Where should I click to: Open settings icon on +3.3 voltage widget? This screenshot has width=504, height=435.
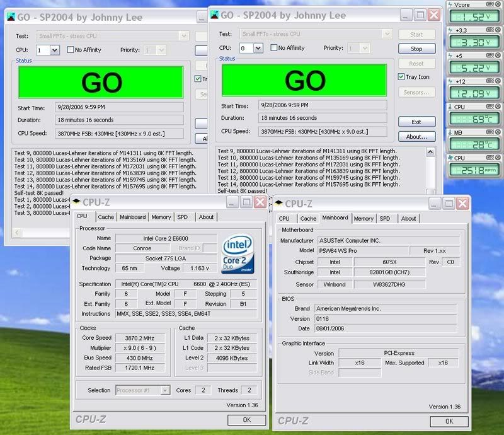pyautogui.click(x=491, y=30)
